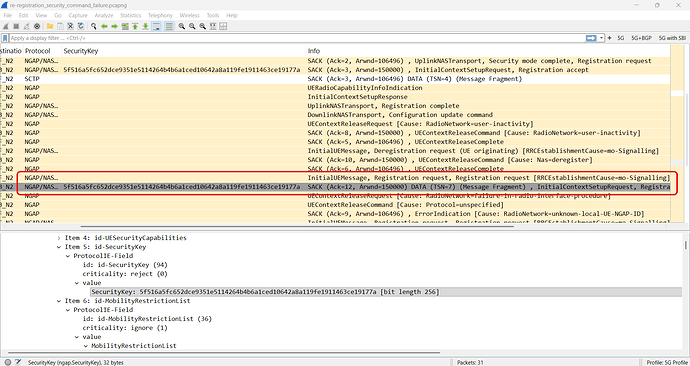Screen dimensions: 690x366
Task: Open the File menu
Action: tap(7, 15)
